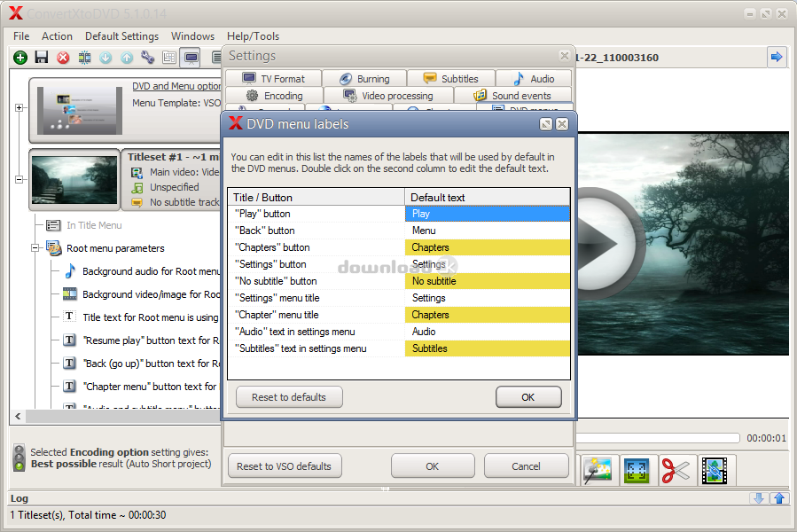
Task: Click the move down arrow toolbar icon
Action: click(x=105, y=58)
